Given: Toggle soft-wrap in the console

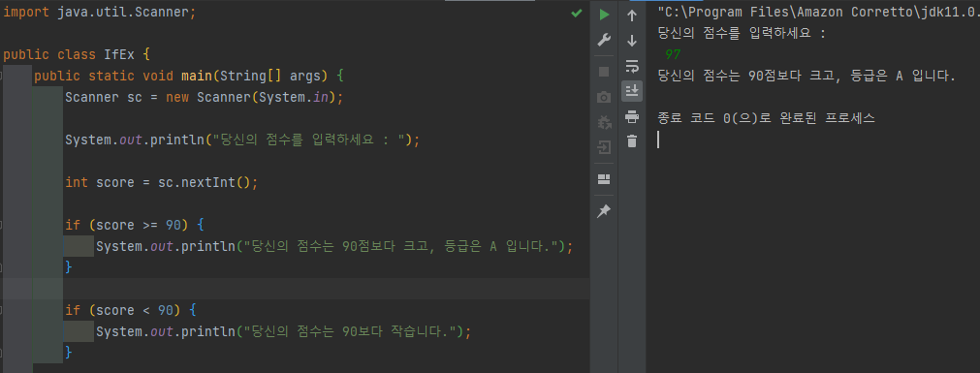Looking at the screenshot, I should click(x=632, y=66).
